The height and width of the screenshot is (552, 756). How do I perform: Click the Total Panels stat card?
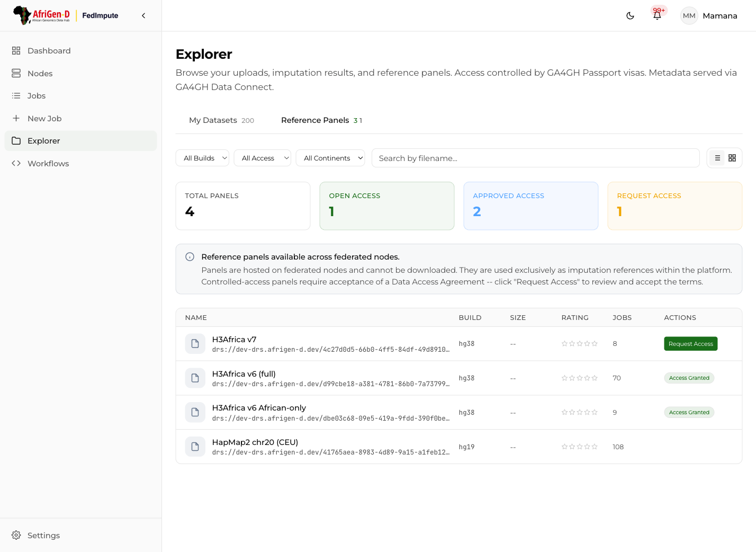tap(243, 206)
